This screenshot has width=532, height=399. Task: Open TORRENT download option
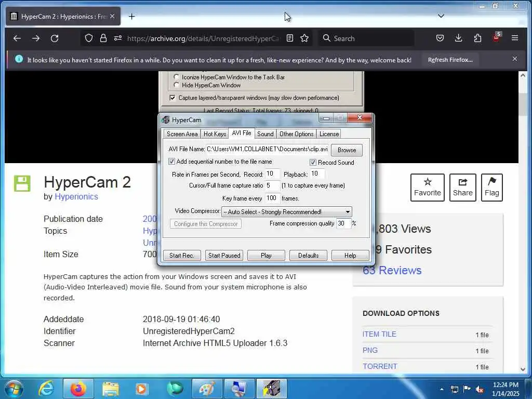[380, 366]
